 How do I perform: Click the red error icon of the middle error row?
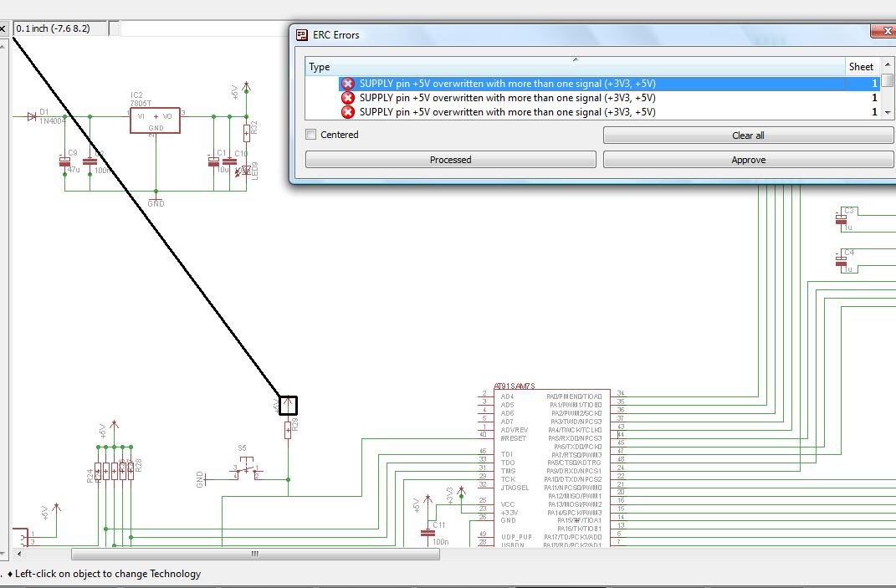click(348, 98)
